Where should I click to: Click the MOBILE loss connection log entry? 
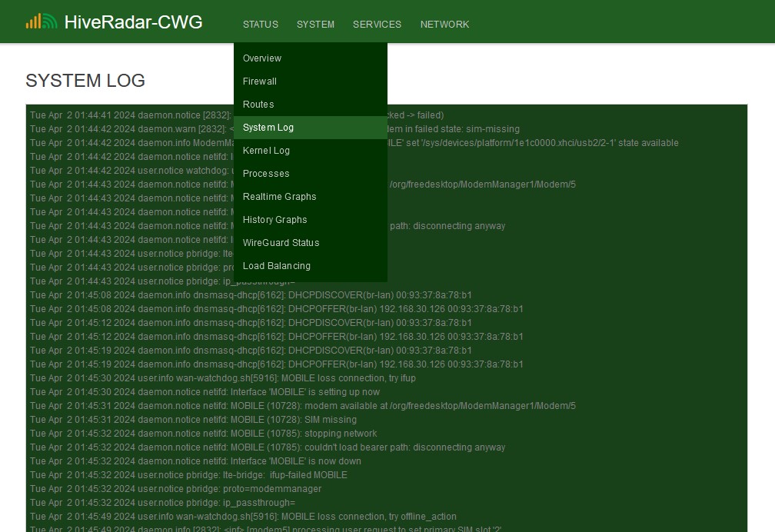(221, 378)
